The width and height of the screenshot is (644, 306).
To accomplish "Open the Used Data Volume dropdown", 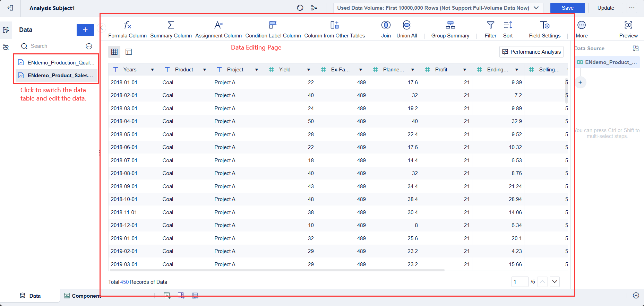I will [438, 8].
